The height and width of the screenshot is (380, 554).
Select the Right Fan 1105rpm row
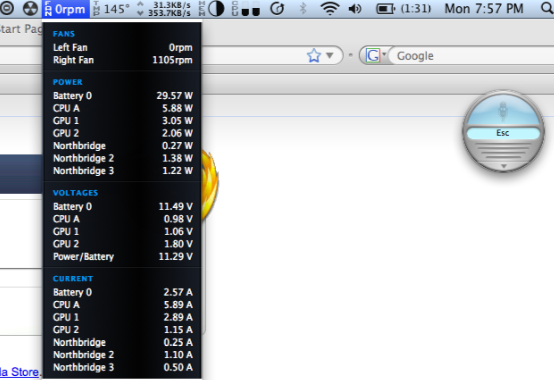coord(122,60)
